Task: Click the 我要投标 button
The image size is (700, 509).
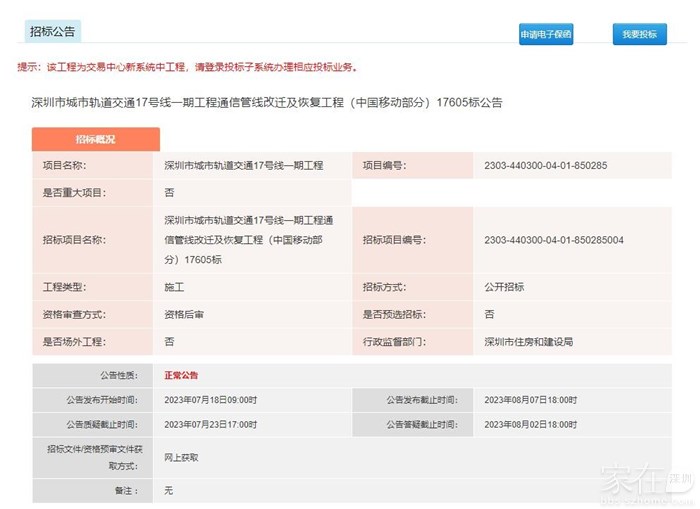Action: tap(639, 34)
